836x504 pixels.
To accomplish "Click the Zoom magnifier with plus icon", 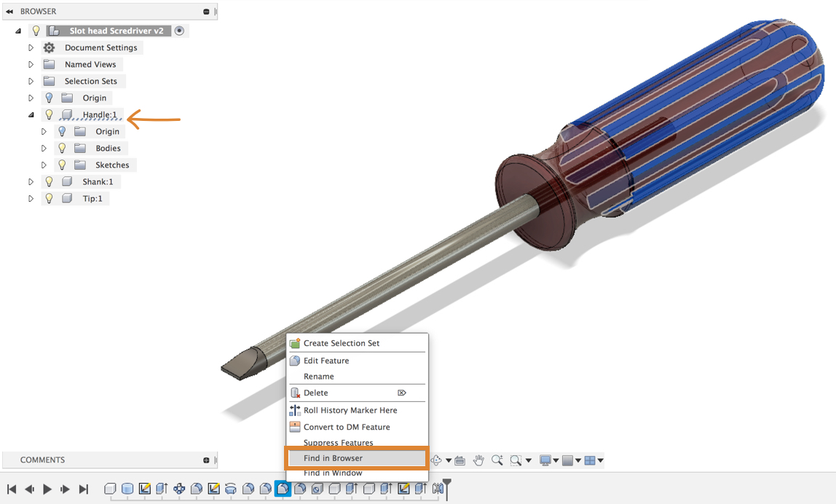I will (497, 460).
